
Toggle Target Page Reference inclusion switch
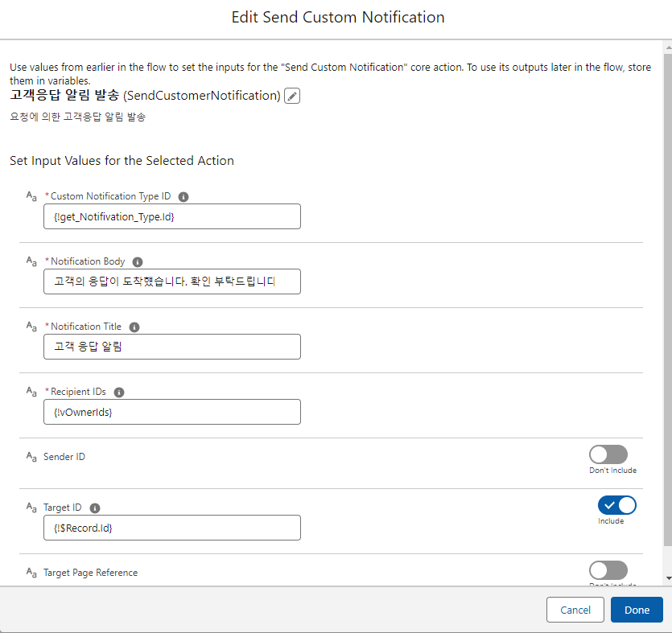point(608,570)
